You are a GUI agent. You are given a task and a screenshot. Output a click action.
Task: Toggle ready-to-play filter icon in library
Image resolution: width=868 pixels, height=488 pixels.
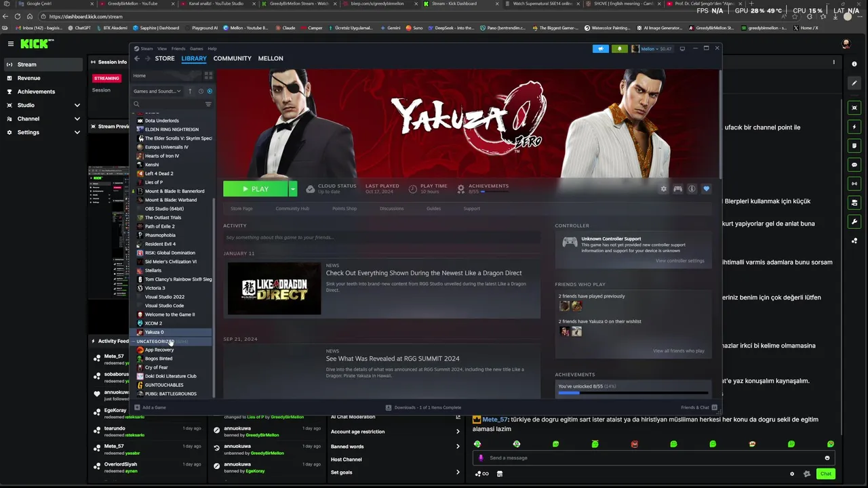[x=210, y=91]
